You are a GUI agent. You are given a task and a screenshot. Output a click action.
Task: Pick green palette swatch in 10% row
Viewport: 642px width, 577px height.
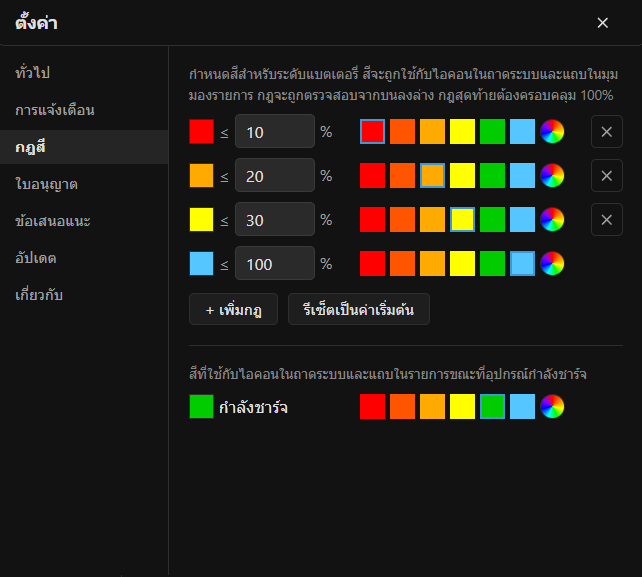(x=492, y=131)
